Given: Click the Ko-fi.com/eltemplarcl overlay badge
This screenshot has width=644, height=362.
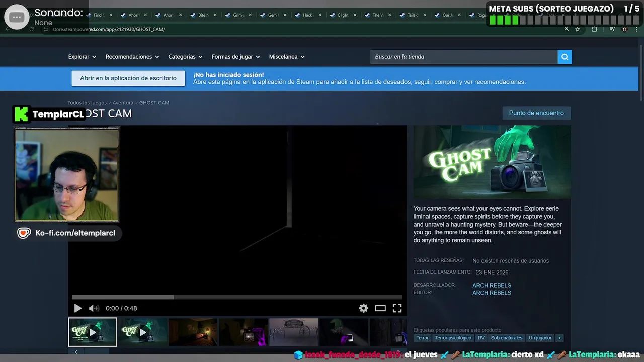Looking at the screenshot, I should pos(68,233).
